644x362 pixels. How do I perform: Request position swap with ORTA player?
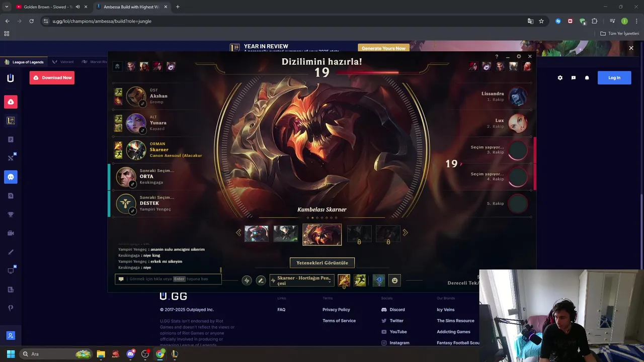[x=133, y=184]
